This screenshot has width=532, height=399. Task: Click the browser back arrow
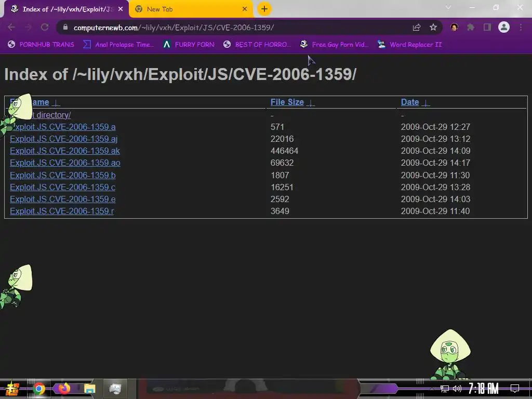point(11,27)
